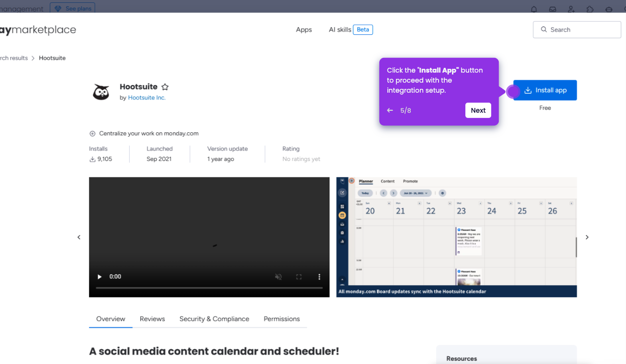Click the 'No ratings yet' text
Viewport: 626px width, 364px height.
(301, 159)
